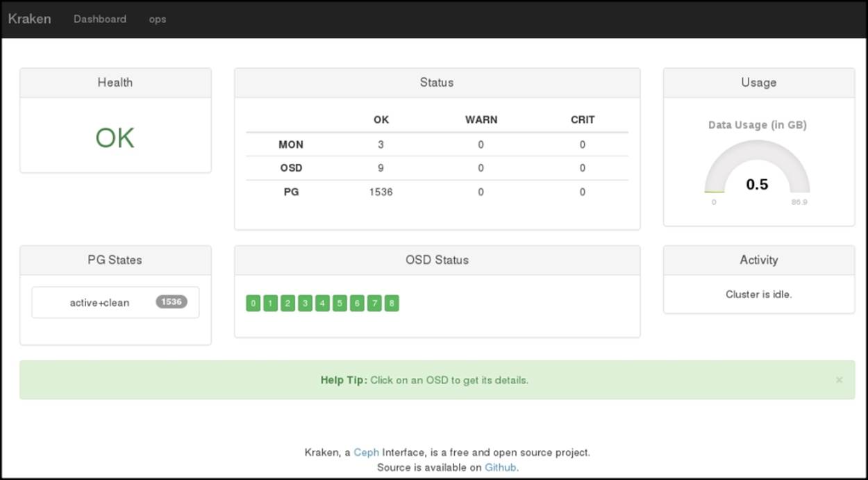Select OSD 5 green box
The image size is (868, 480).
pyautogui.click(x=340, y=303)
